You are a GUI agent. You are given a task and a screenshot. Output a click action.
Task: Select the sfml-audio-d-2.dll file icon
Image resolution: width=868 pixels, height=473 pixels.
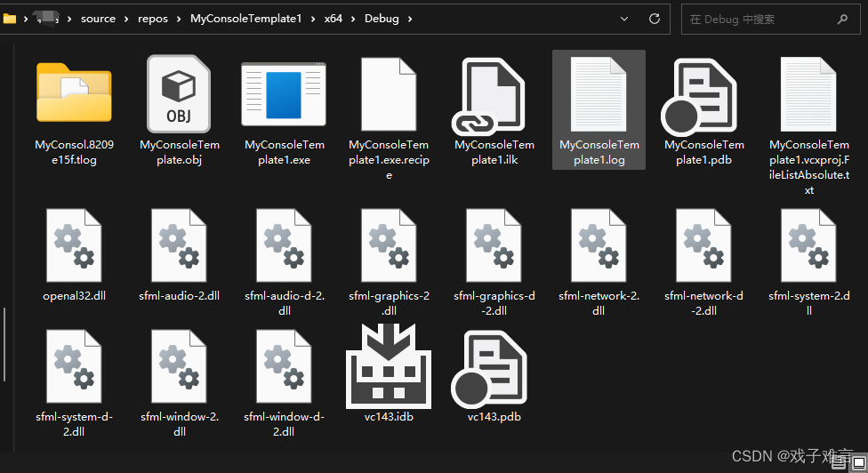[284, 245]
